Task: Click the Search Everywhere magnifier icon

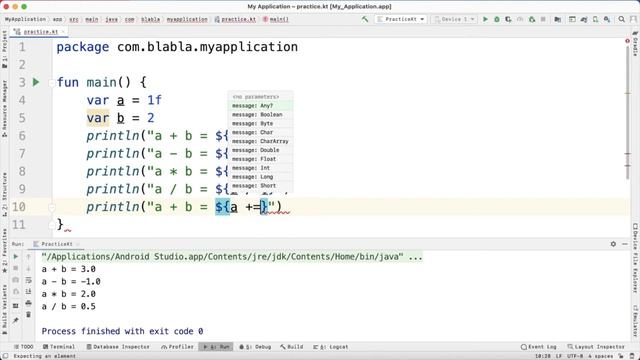Action: (x=622, y=19)
